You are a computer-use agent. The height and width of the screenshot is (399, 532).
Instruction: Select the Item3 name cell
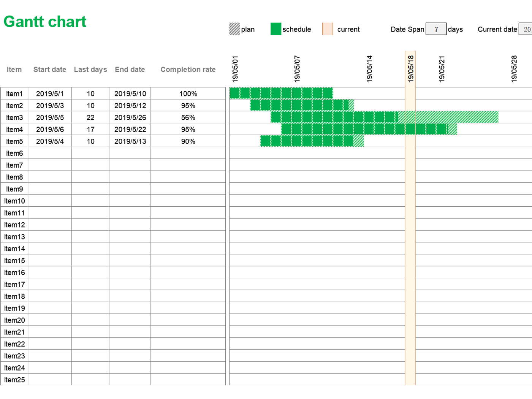pyautogui.click(x=14, y=117)
